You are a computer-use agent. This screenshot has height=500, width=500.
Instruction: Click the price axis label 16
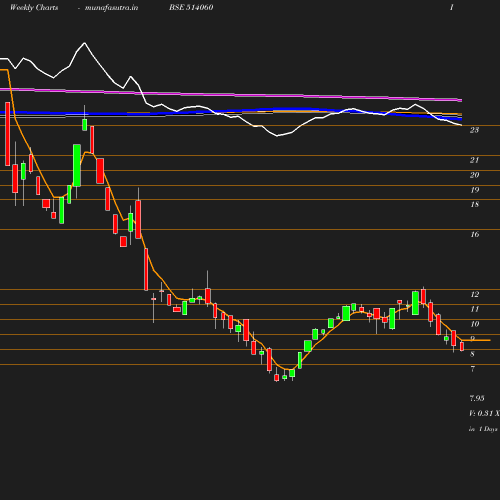tap(475, 234)
